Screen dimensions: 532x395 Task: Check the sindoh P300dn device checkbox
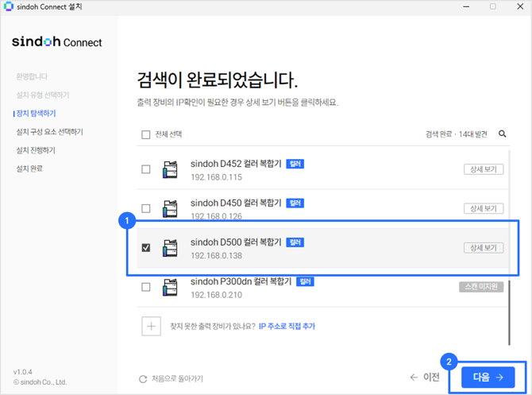146,287
